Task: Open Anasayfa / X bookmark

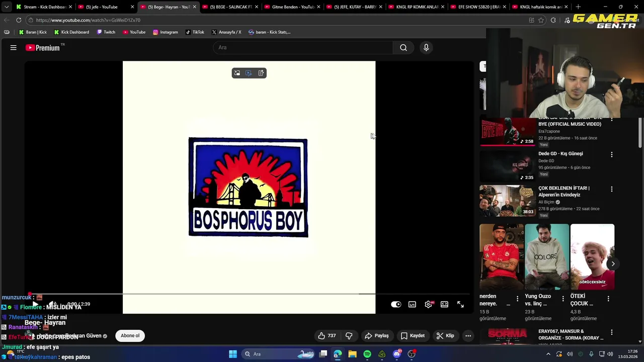Action: pos(226,32)
